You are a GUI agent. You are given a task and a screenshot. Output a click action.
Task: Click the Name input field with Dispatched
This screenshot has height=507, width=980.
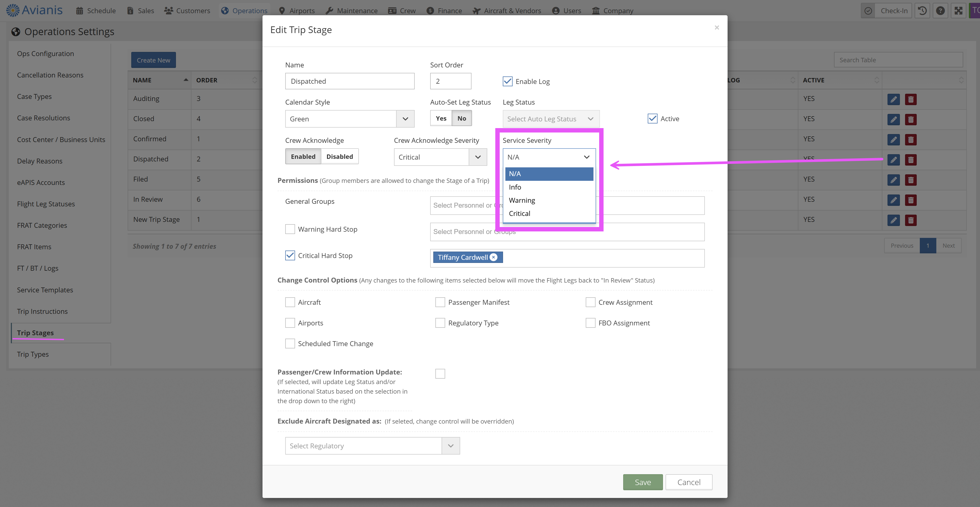pyautogui.click(x=349, y=81)
